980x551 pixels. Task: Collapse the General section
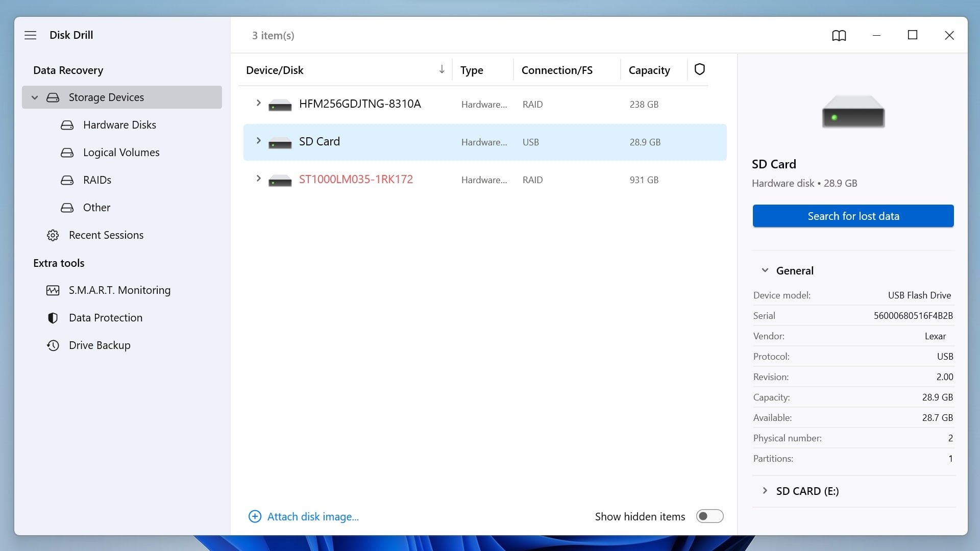point(765,270)
